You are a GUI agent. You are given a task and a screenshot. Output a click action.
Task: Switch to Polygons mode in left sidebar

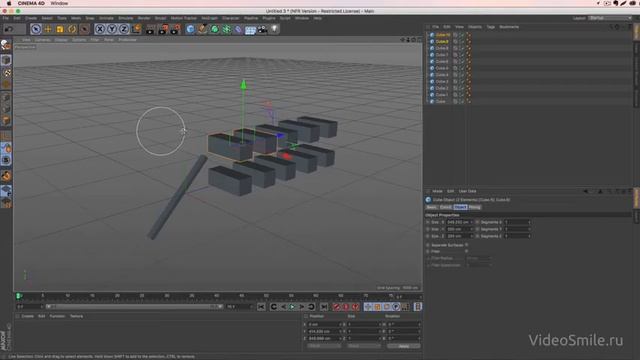pyautogui.click(x=6, y=120)
